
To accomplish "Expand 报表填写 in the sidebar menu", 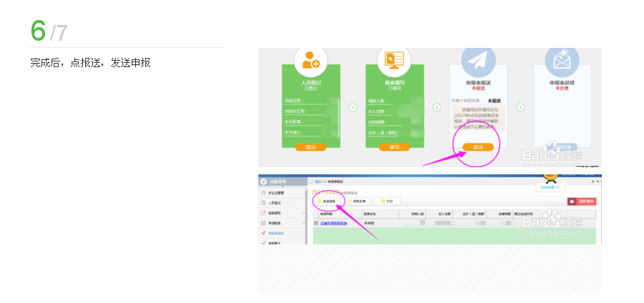I will pyautogui.click(x=276, y=213).
